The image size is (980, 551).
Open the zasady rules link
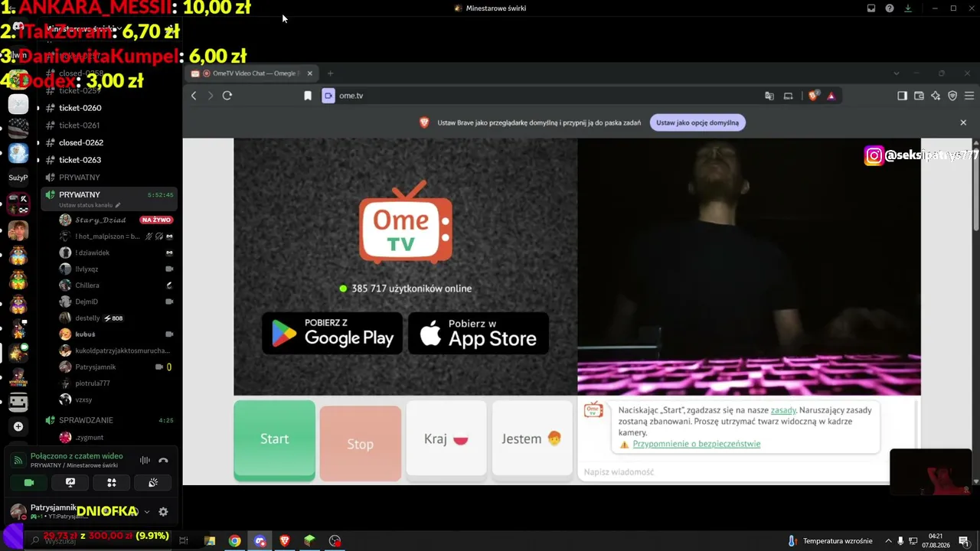tap(783, 410)
